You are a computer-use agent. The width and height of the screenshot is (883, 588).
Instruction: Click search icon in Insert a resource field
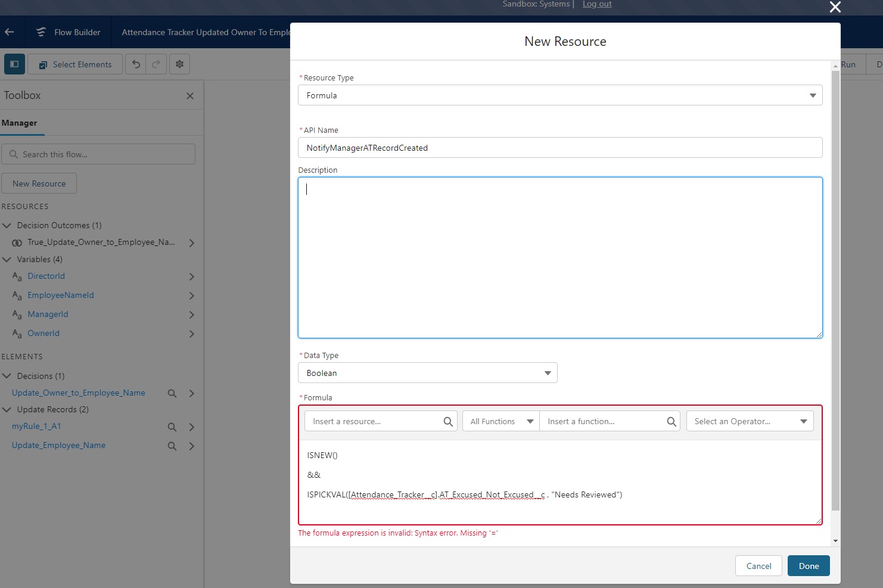pos(448,422)
